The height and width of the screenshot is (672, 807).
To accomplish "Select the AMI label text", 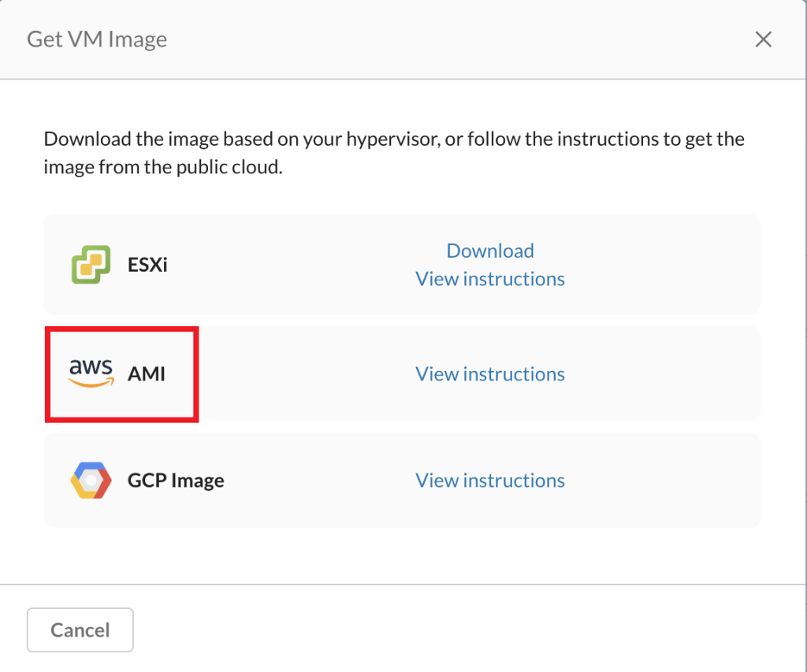I will [x=147, y=374].
